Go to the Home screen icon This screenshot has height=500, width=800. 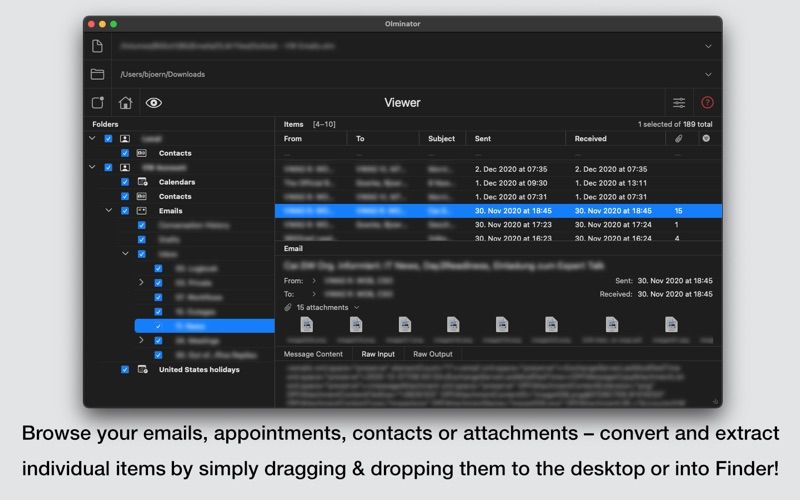click(125, 103)
